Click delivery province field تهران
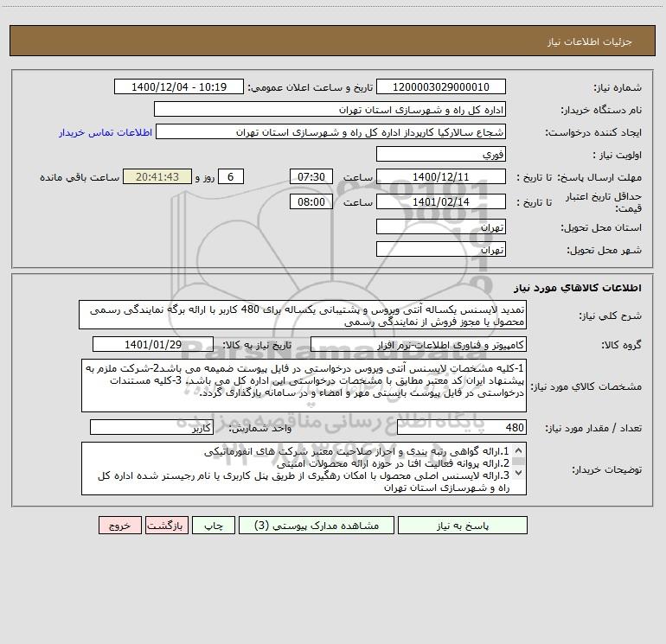 pos(441,227)
